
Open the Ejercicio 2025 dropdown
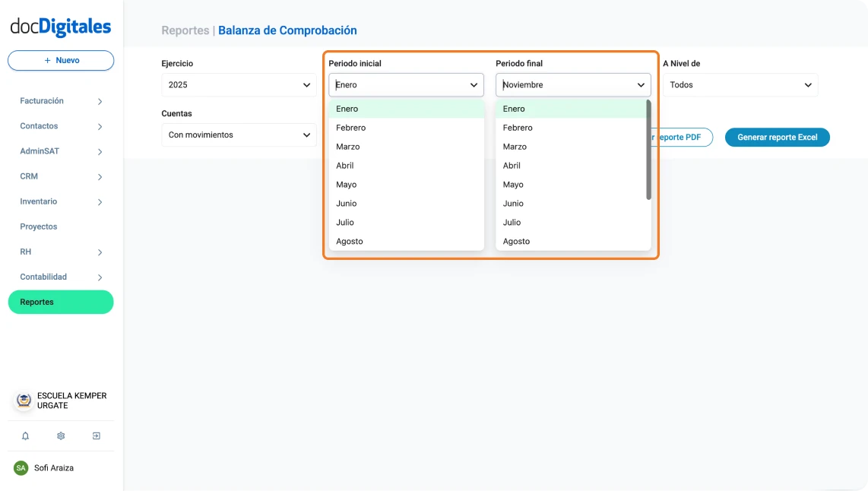point(238,84)
